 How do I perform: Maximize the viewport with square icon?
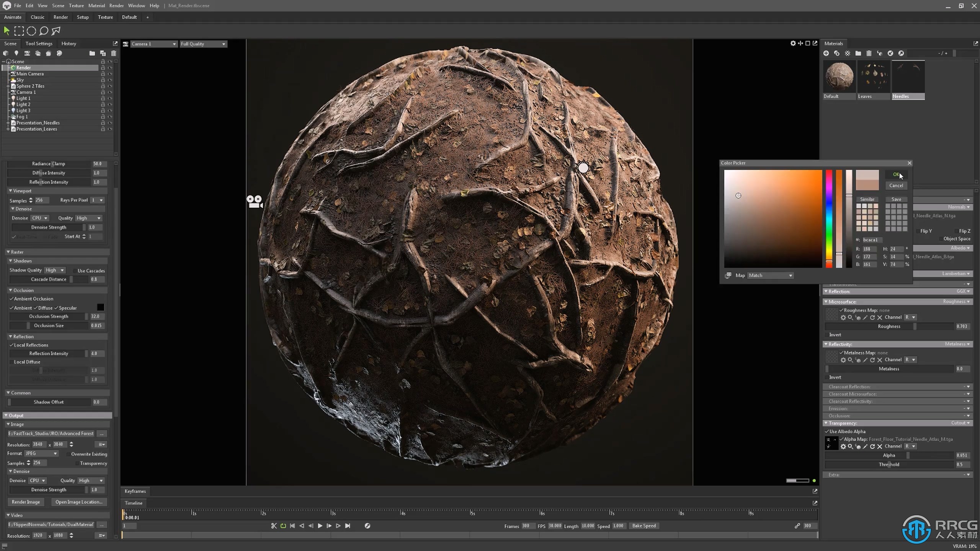(x=808, y=43)
